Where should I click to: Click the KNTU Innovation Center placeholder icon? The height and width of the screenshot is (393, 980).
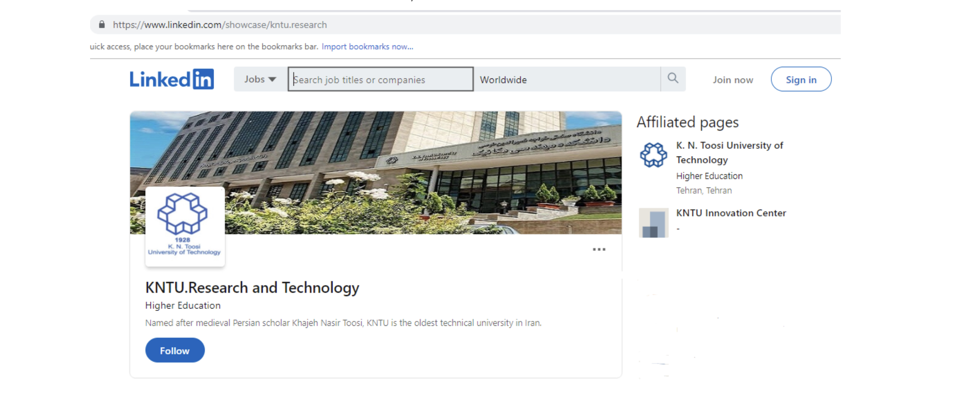653,222
